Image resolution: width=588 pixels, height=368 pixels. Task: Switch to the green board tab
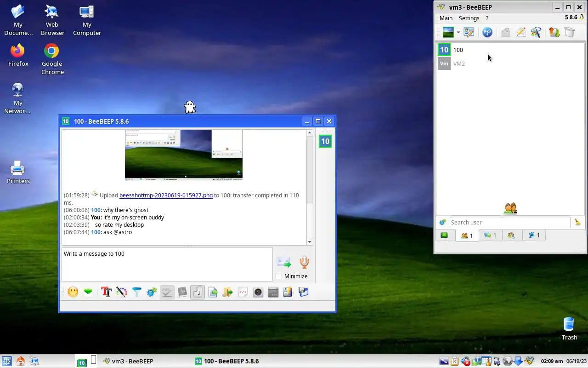[444, 235]
